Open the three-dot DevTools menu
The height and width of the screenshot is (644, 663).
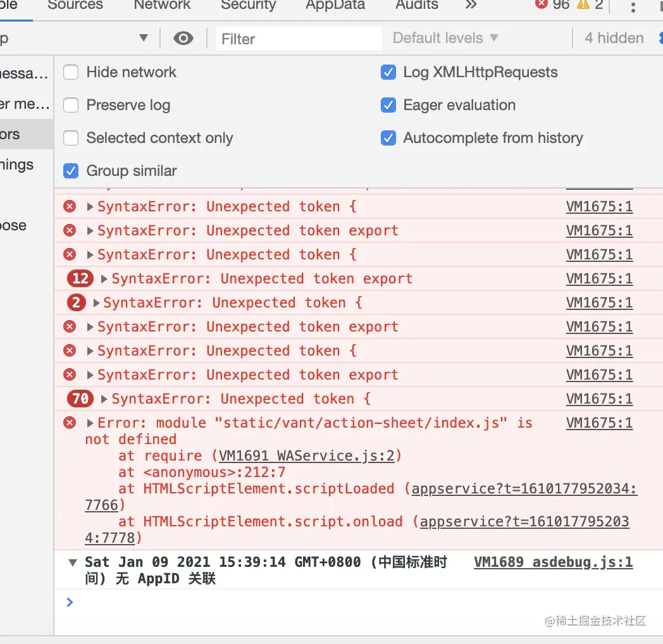point(633,7)
